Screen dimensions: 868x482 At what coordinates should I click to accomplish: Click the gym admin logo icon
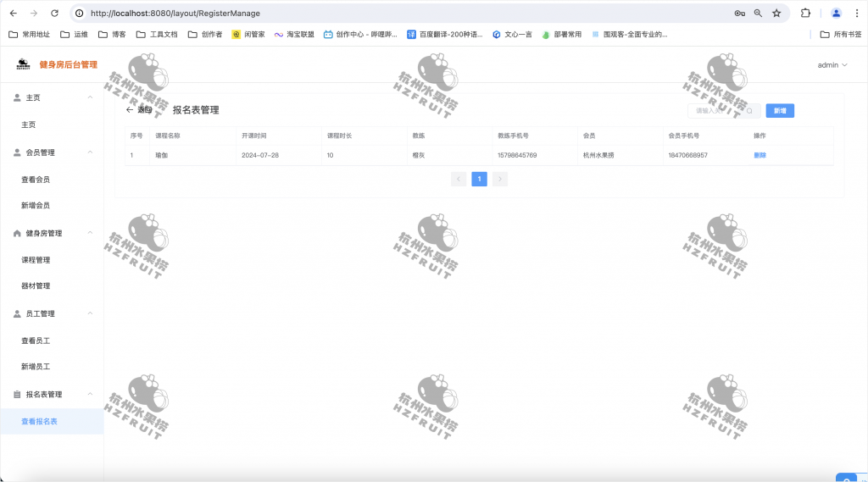tap(23, 64)
